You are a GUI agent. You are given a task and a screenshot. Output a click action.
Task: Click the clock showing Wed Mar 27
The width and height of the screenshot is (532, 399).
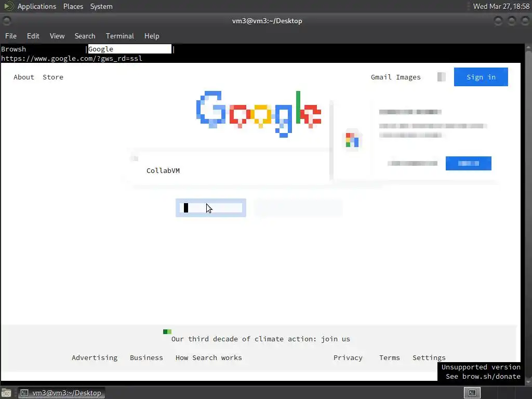[501, 6]
